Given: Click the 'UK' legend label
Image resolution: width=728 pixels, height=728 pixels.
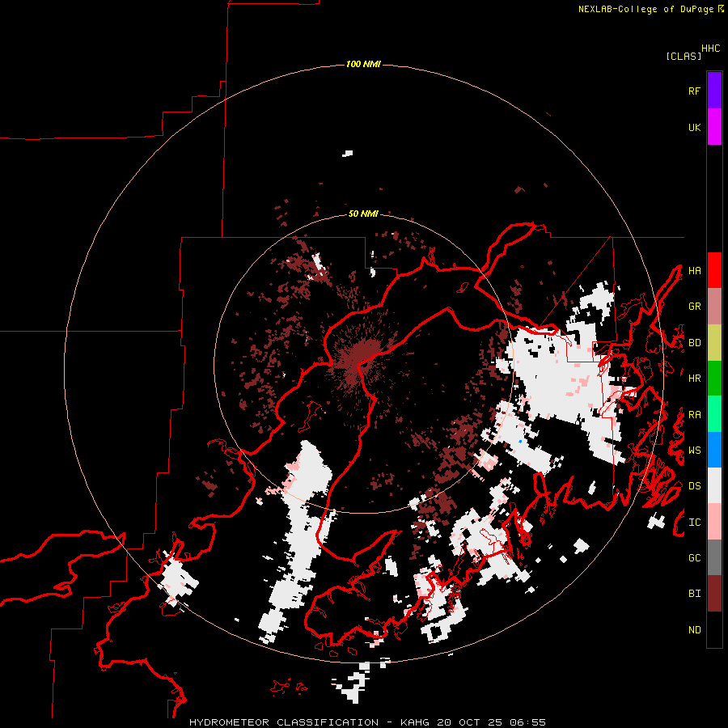Looking at the screenshot, I should pyautogui.click(x=694, y=127).
